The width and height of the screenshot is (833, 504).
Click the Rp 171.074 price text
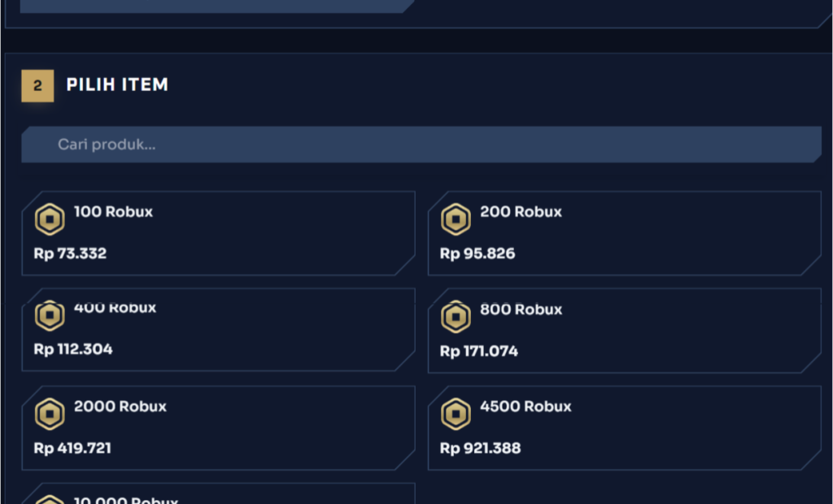[478, 351]
